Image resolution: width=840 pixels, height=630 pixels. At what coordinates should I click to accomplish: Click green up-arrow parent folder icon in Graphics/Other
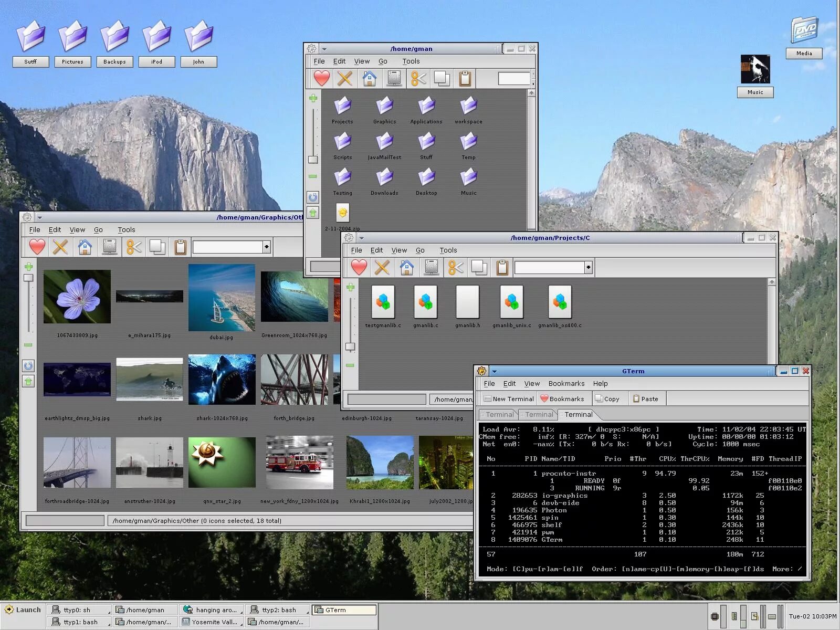(28, 382)
